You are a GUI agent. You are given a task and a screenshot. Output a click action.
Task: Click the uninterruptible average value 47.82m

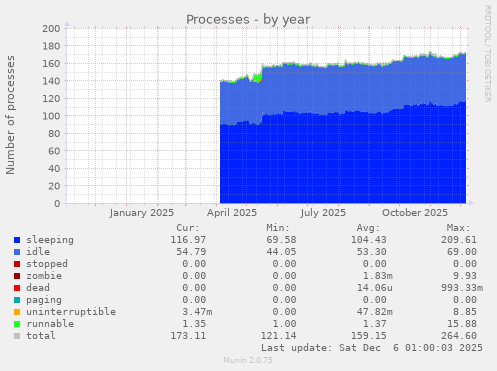pos(375,312)
